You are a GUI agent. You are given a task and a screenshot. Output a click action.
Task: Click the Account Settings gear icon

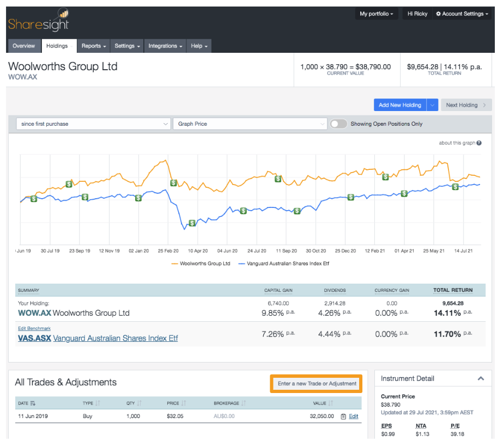(x=438, y=14)
